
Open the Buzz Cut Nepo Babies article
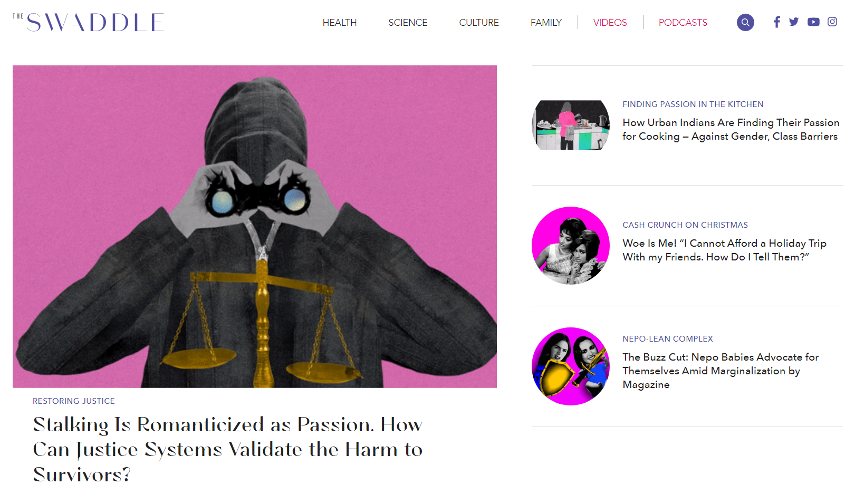click(720, 371)
